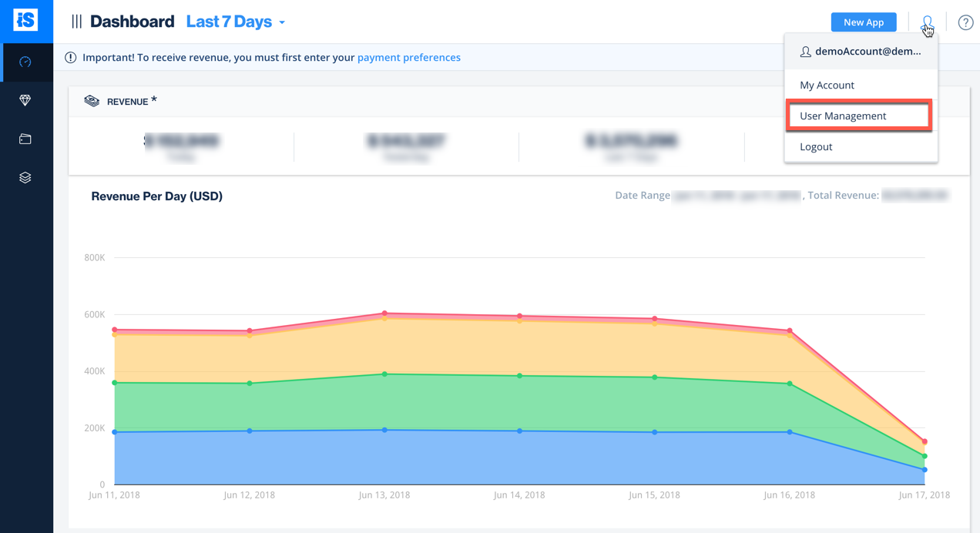Open the dashboard gauge icon in the sidebar
980x533 pixels.
25,62
